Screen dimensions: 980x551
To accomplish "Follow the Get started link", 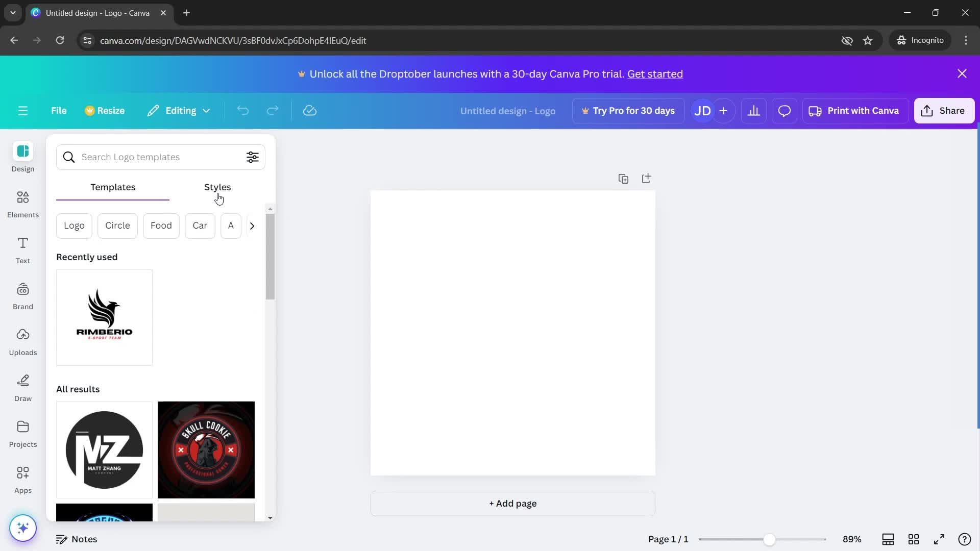I will [655, 74].
